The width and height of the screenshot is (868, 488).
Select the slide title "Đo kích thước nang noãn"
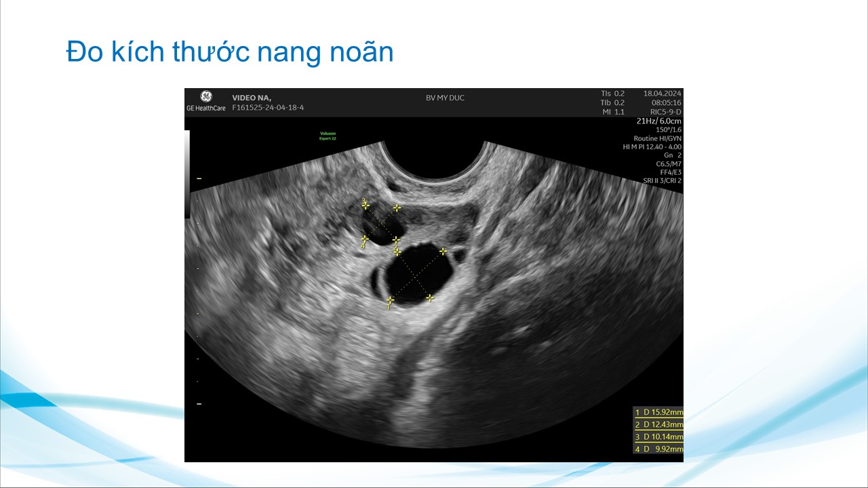pyautogui.click(x=230, y=53)
